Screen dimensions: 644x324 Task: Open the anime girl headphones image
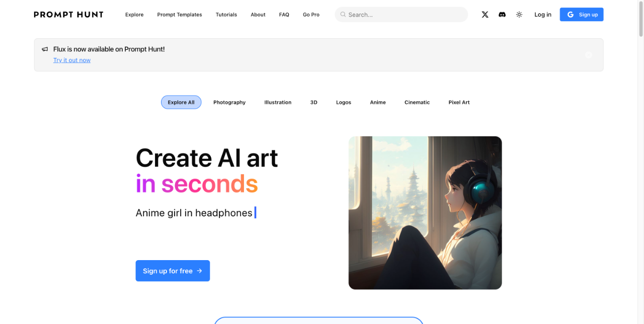[425, 213]
